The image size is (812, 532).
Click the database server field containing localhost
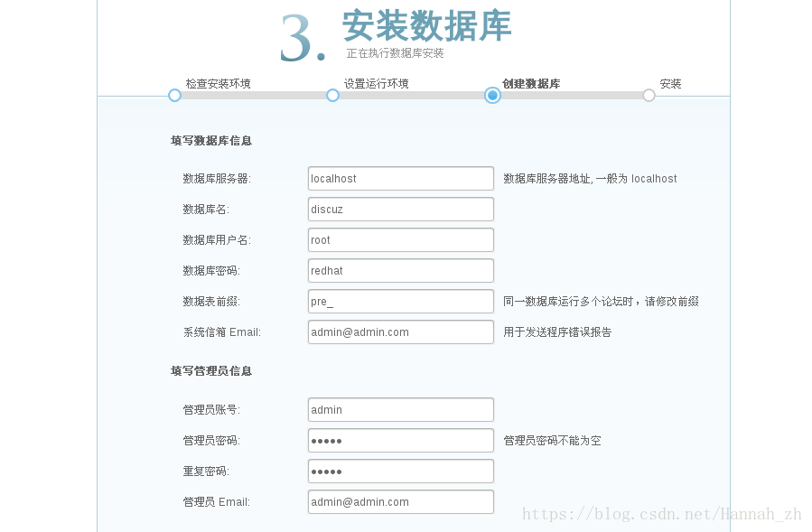click(x=401, y=179)
